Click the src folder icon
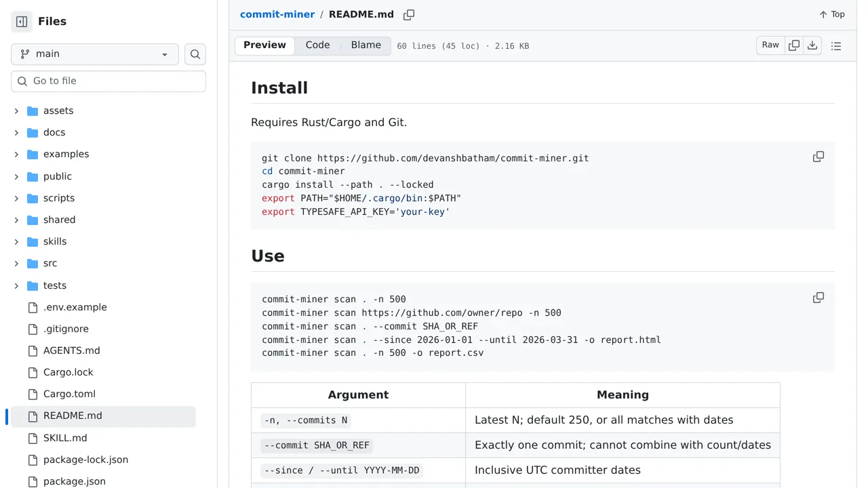The width and height of the screenshot is (868, 488). tap(33, 263)
